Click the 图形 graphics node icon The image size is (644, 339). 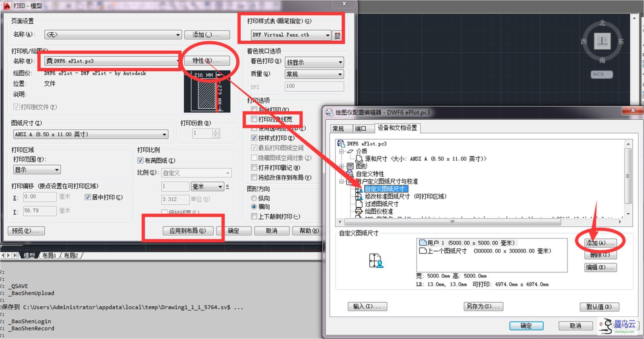350,166
